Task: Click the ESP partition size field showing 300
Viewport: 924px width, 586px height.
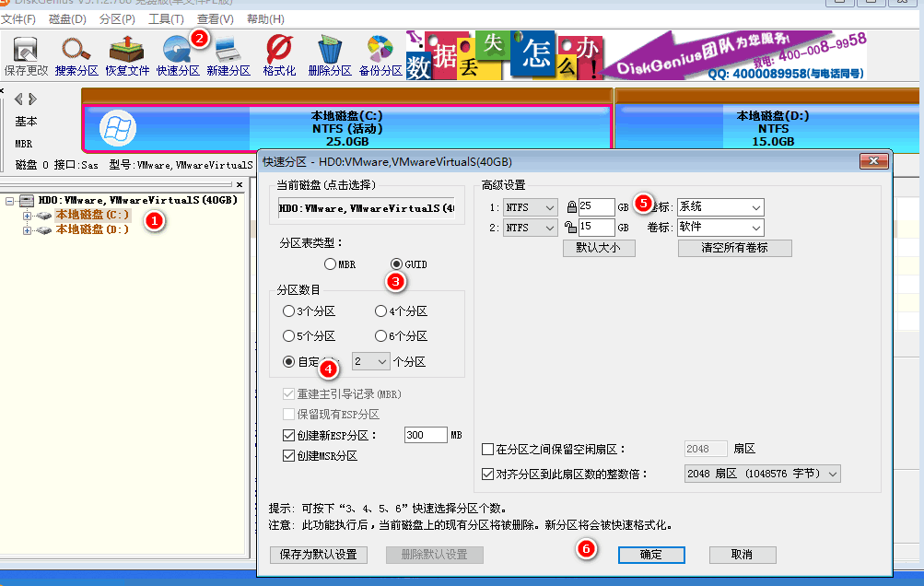Action: (x=426, y=434)
